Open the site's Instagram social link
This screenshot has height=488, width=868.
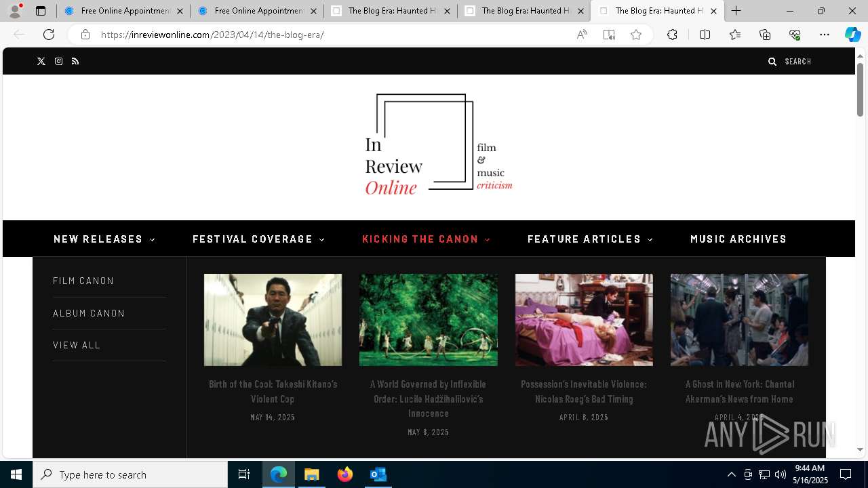click(59, 62)
